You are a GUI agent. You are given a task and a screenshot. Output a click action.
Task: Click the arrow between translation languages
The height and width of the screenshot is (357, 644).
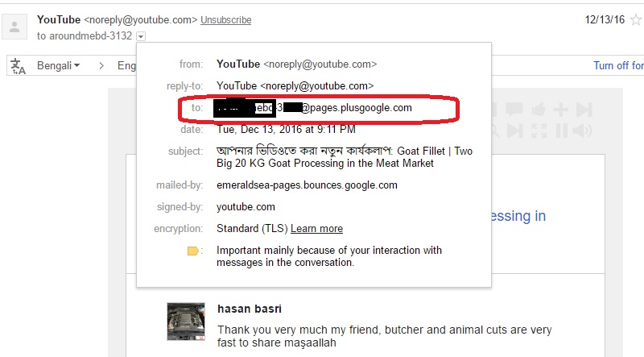click(x=101, y=66)
